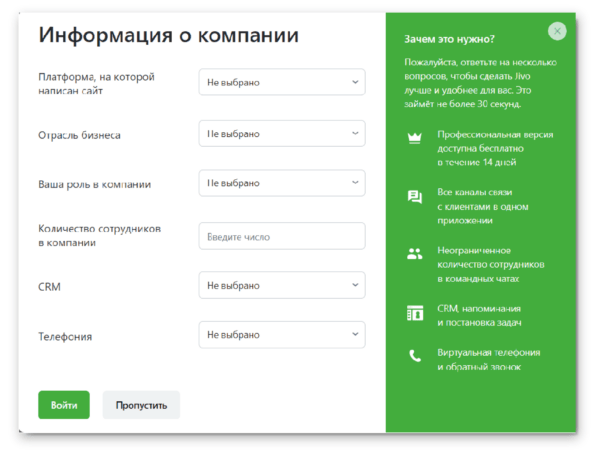
Task: Open the website platform dropdown
Action: point(282,82)
